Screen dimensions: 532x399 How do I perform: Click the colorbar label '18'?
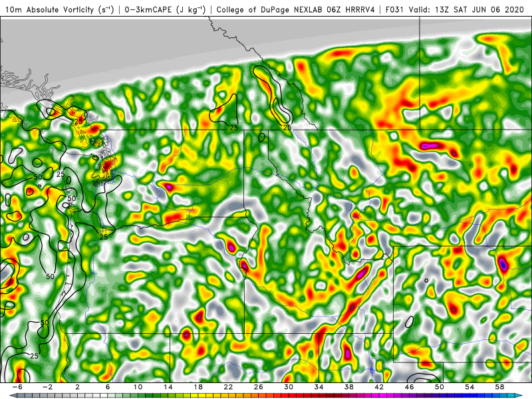click(x=198, y=387)
